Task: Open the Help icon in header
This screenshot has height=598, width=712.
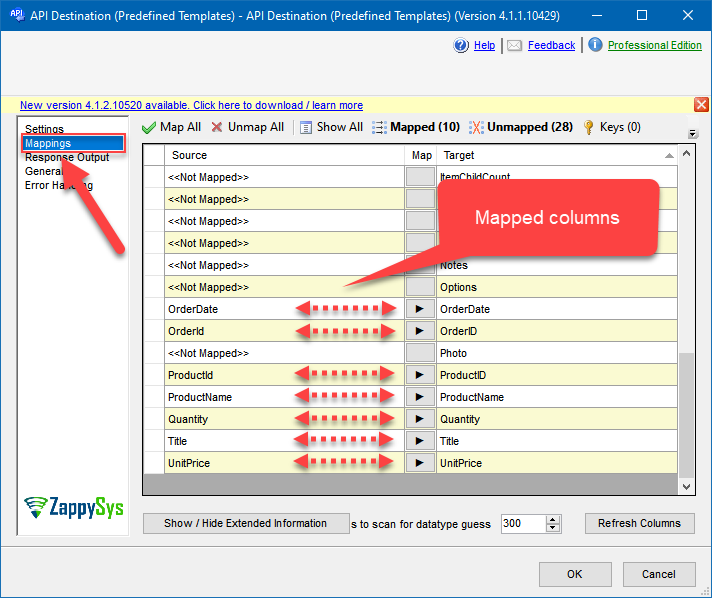Action: [x=461, y=45]
